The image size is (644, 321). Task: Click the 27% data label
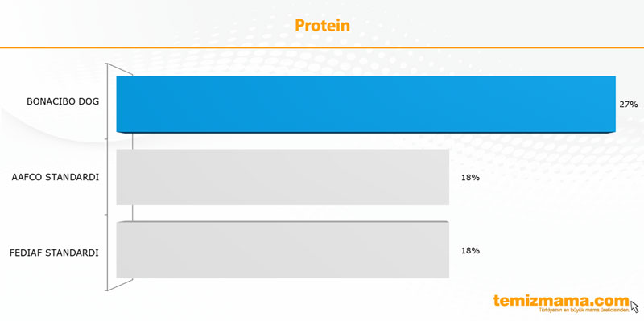[x=629, y=105]
